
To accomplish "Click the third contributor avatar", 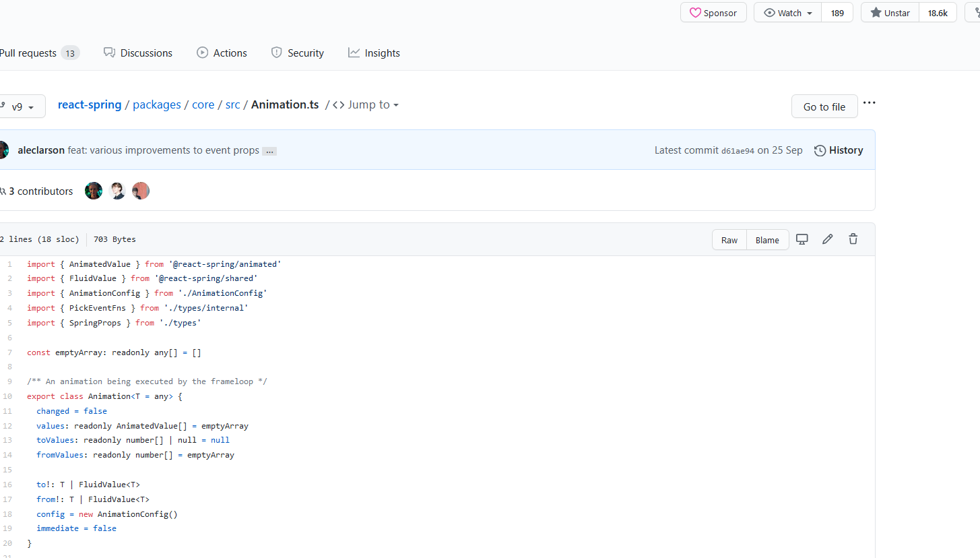I will pyautogui.click(x=140, y=191).
